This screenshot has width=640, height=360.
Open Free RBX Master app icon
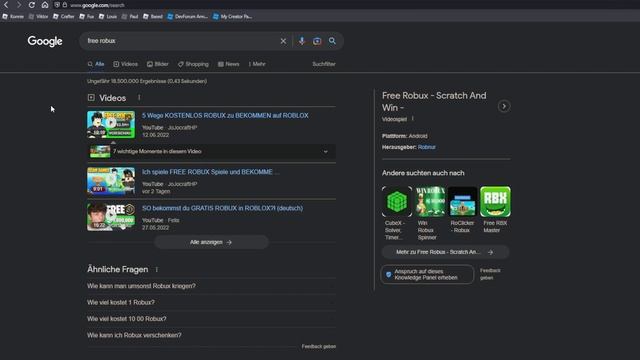[x=496, y=202]
